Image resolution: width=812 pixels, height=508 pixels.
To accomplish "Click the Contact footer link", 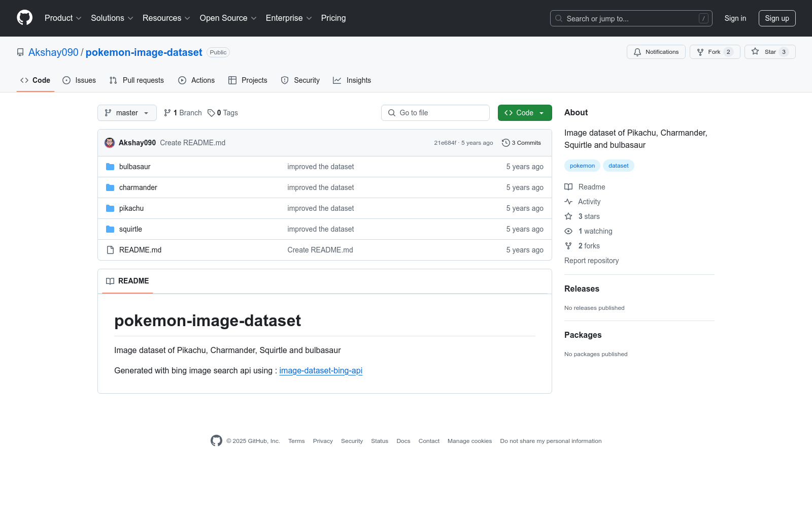I will point(429,441).
